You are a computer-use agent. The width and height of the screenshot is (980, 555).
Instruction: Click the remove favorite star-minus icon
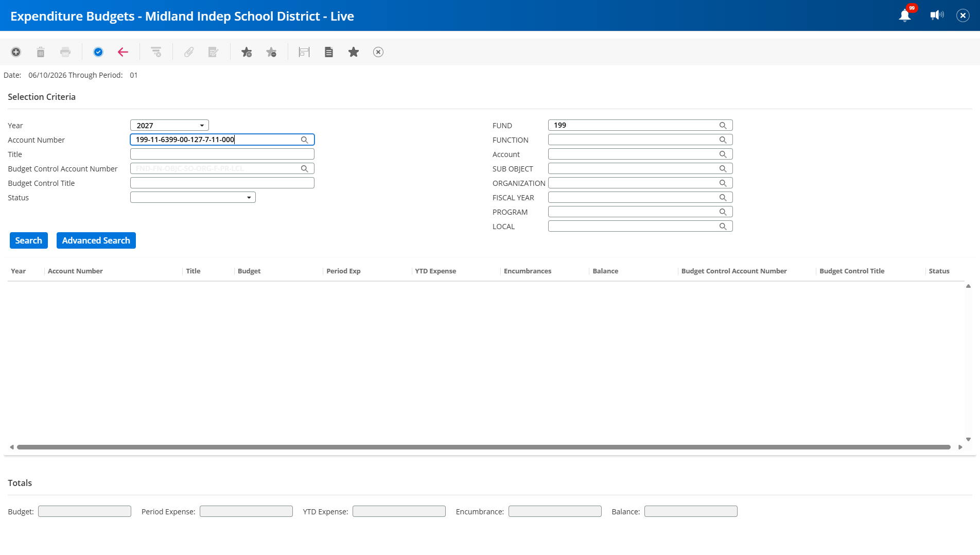[x=271, y=52]
